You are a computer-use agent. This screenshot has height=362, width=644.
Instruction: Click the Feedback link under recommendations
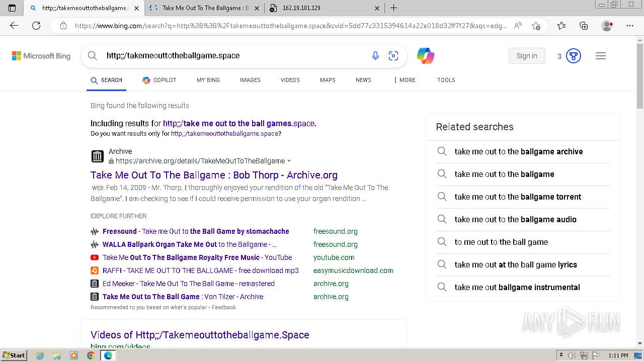click(224, 307)
